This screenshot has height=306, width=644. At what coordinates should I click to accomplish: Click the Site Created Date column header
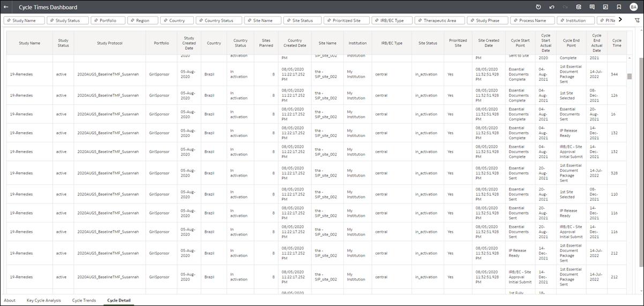(489, 43)
